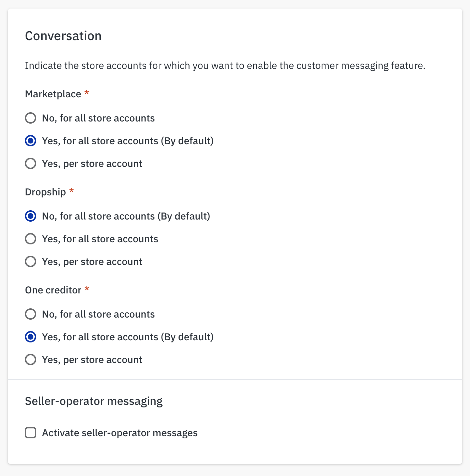Click the customer messaging feature description text
This screenshot has width=470, height=476.
[x=225, y=66]
